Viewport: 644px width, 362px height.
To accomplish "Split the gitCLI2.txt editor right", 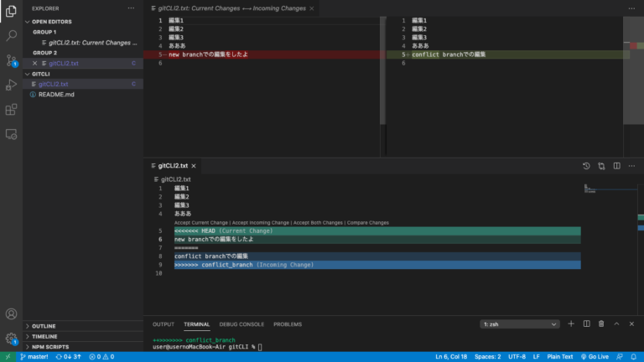I will pyautogui.click(x=617, y=166).
